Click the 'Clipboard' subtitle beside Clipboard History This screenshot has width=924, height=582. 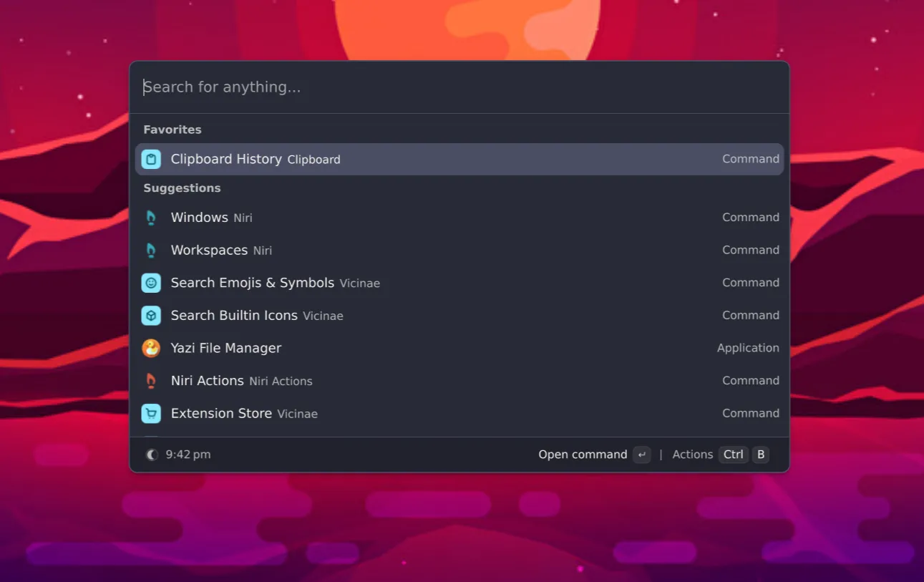pos(313,160)
